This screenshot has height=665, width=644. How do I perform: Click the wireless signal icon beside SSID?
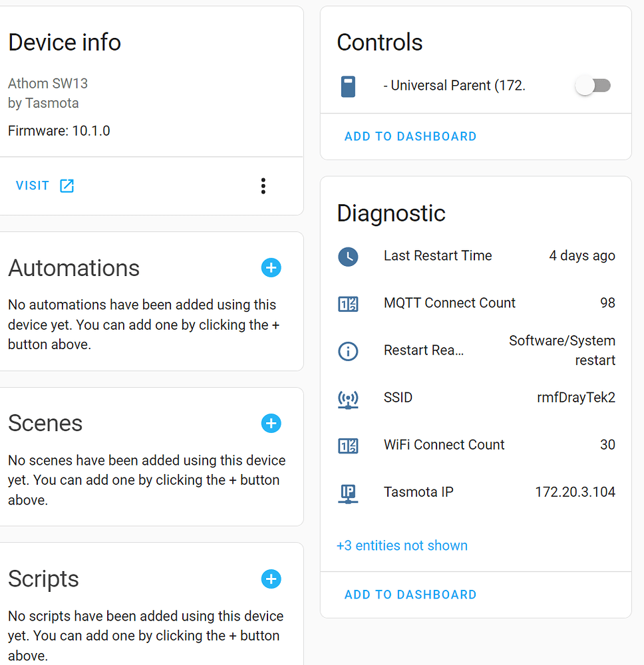pyautogui.click(x=348, y=398)
